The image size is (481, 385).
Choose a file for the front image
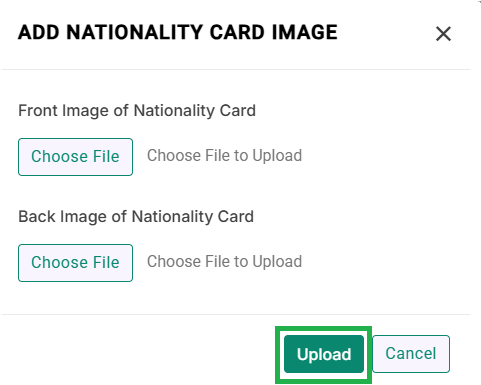pos(75,157)
